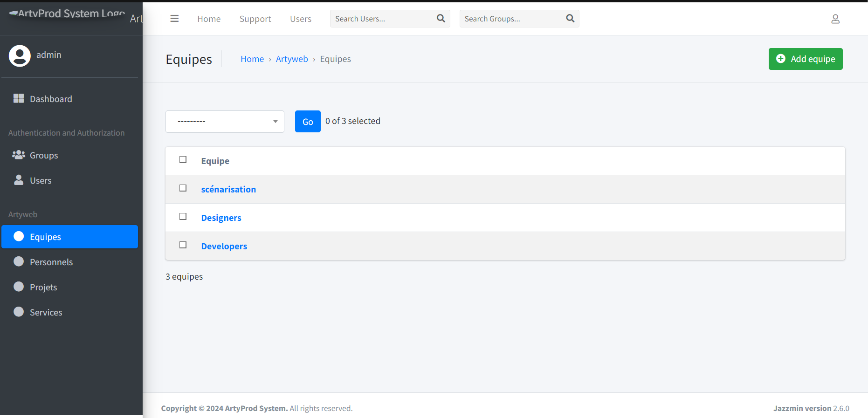Check the Designers row checkbox
The image size is (868, 418).
coord(183,217)
